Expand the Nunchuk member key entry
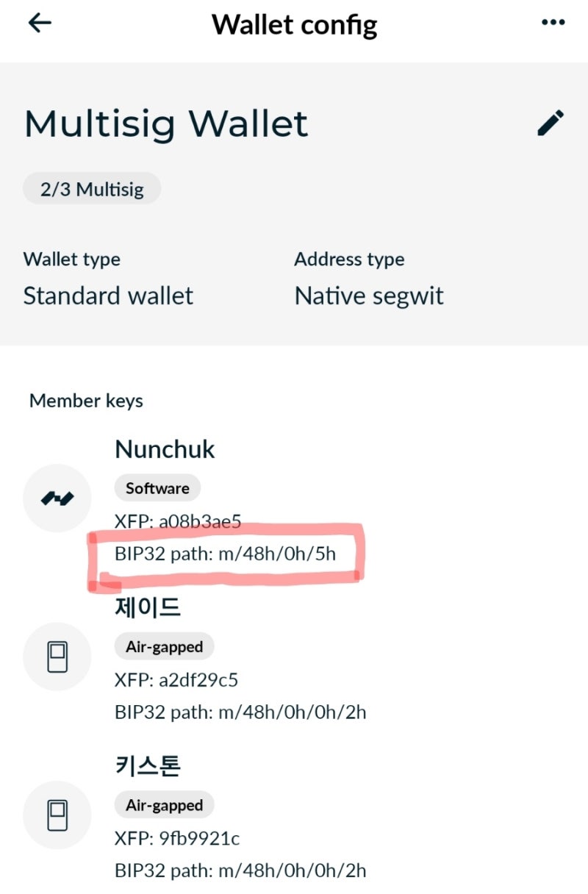This screenshot has width=588, height=894. 165,449
